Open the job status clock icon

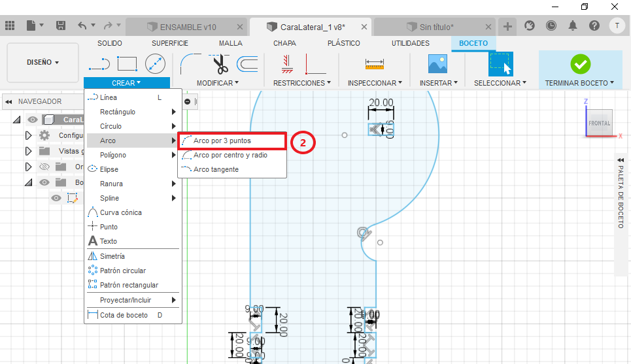point(551,25)
